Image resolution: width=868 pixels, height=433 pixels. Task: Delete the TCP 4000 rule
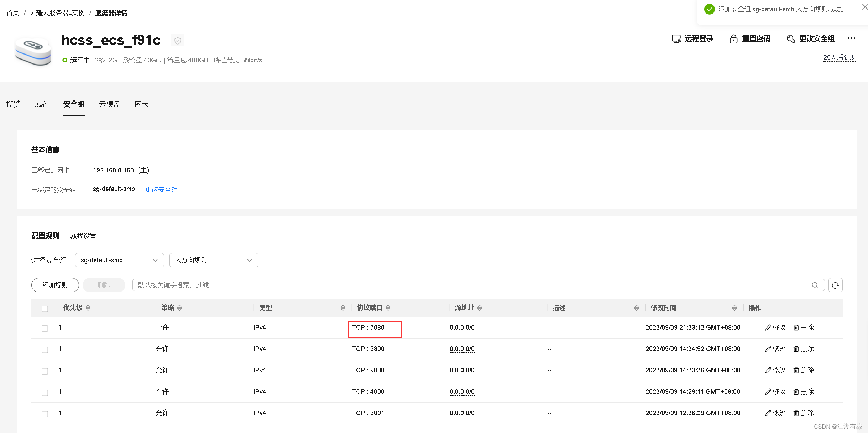804,392
